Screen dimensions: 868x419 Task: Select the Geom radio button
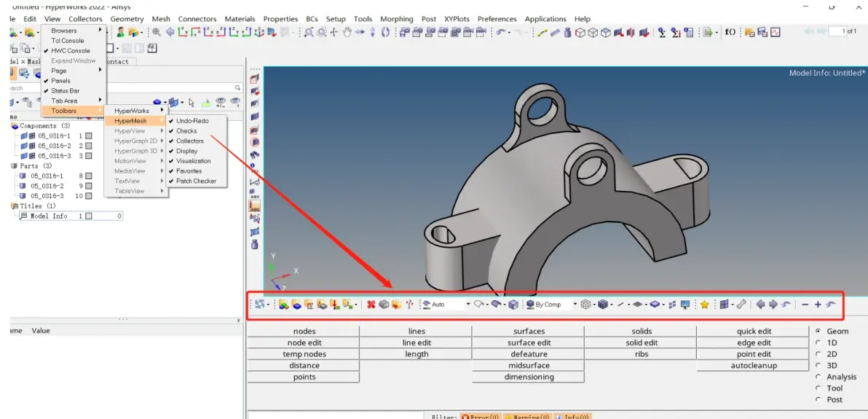tap(818, 331)
